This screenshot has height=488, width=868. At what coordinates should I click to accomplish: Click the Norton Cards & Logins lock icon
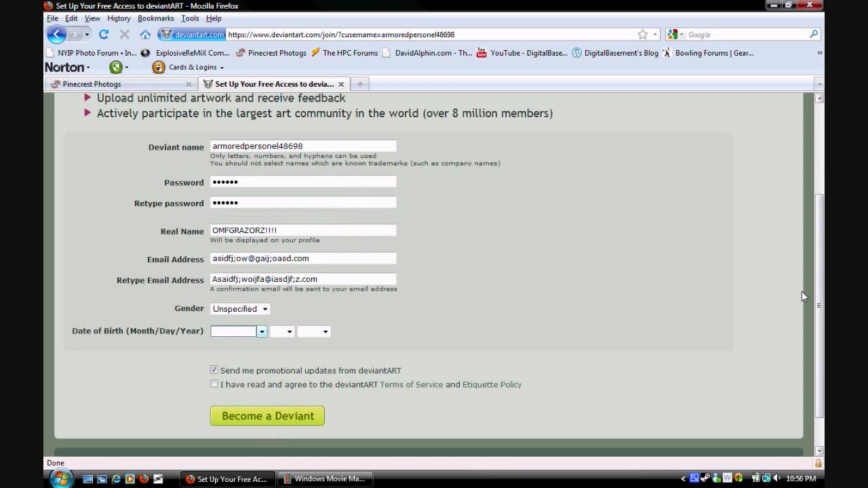(159, 67)
